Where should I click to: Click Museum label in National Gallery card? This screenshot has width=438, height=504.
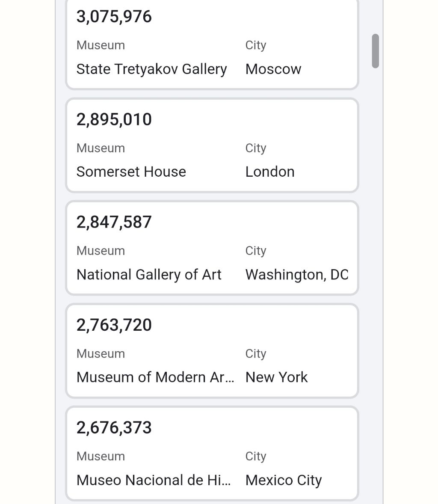tap(101, 251)
